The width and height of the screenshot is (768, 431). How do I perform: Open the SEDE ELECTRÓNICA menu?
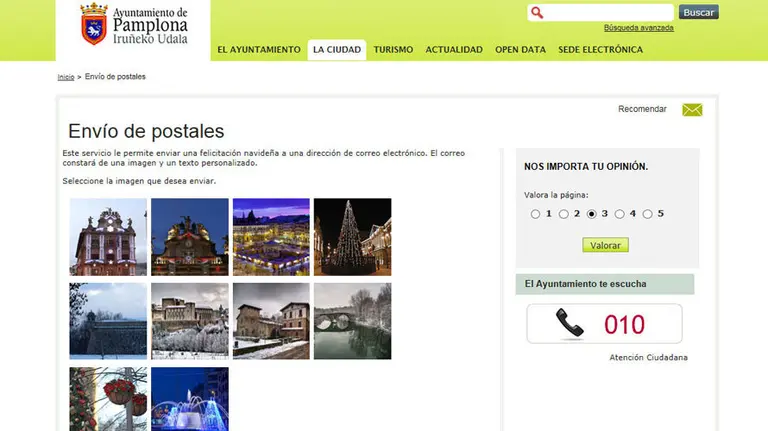[600, 49]
